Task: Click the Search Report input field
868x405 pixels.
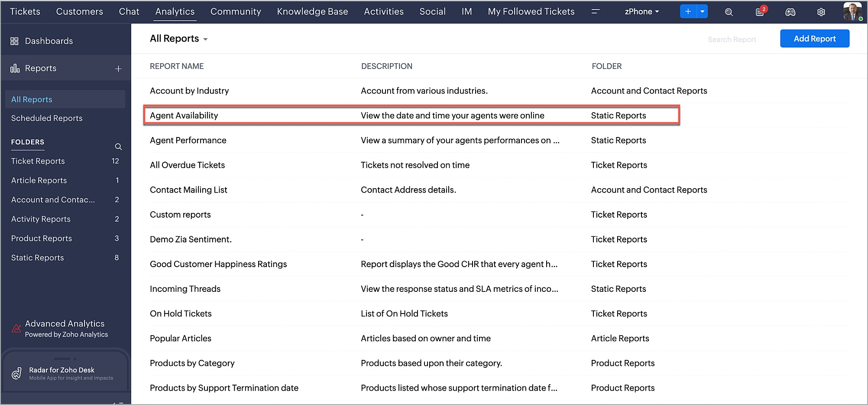Action: [x=732, y=39]
